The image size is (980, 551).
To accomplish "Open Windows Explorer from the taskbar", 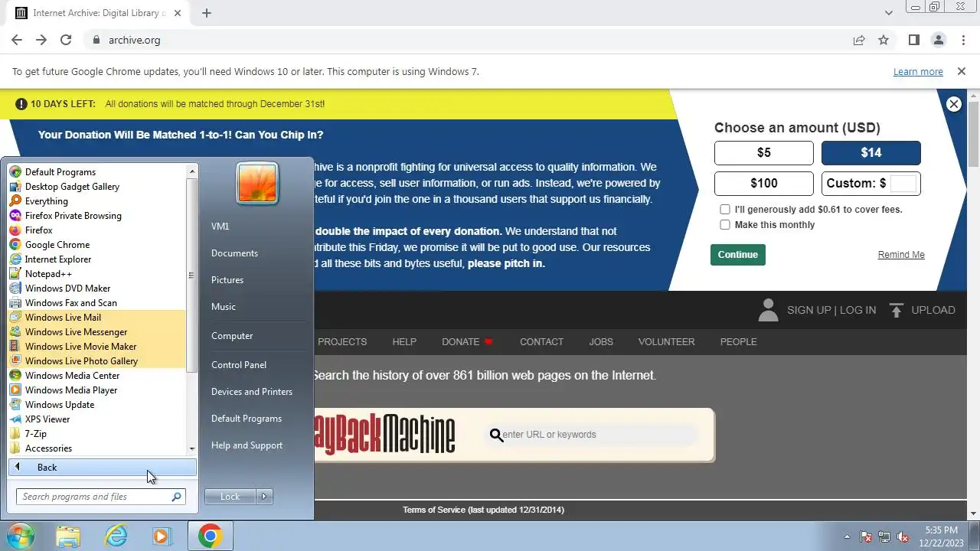I will coord(67,536).
